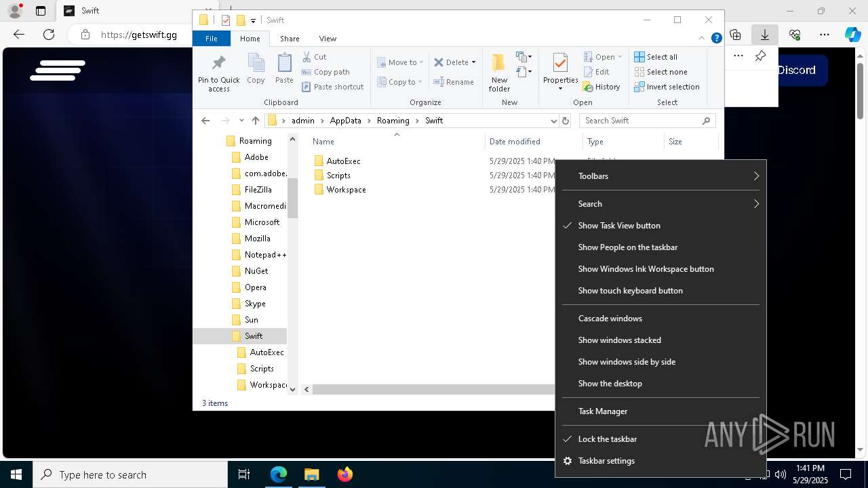This screenshot has height=488, width=868.
Task: Refresh the Edge browser page
Action: click(x=49, y=35)
